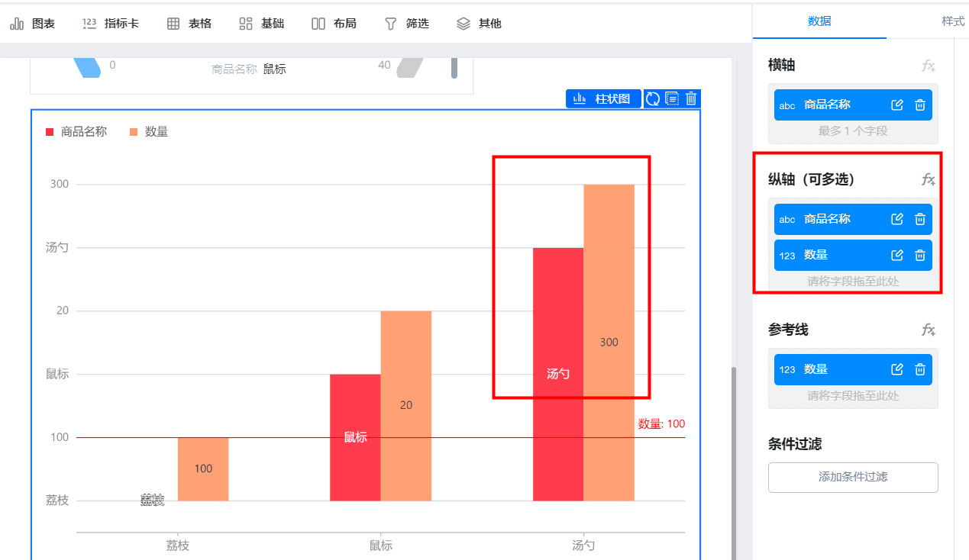
Task: Click the 20 tick label on the y-axis
Action: coord(63,311)
